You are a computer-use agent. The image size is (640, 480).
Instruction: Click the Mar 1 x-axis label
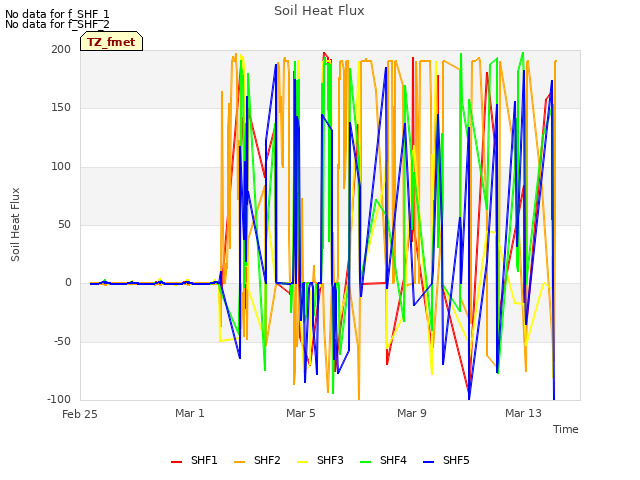(x=190, y=413)
